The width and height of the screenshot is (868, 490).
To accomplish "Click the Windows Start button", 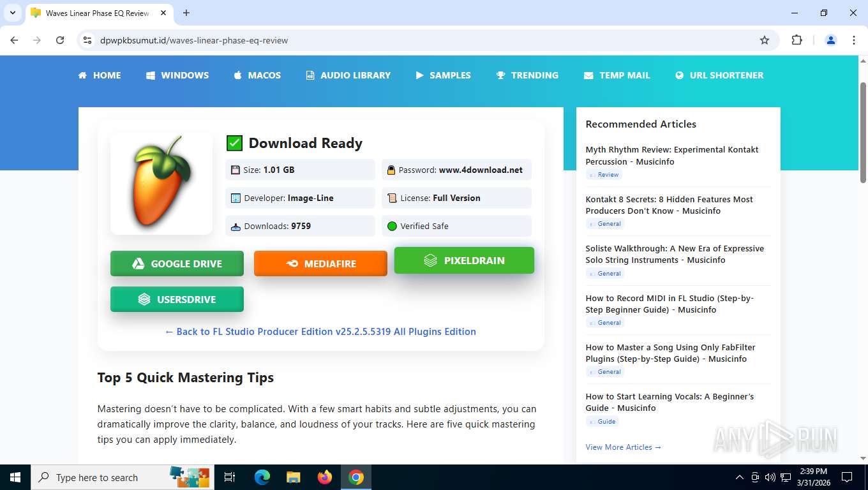I will (15, 477).
